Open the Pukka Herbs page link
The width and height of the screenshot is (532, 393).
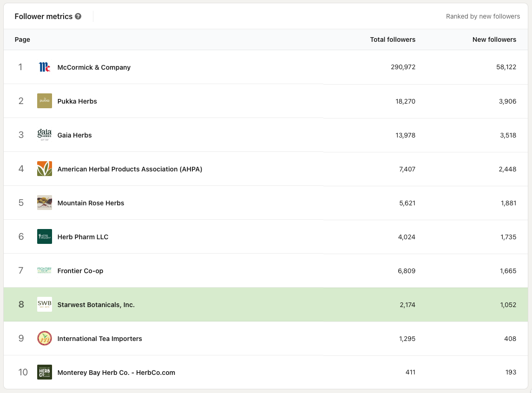77,101
